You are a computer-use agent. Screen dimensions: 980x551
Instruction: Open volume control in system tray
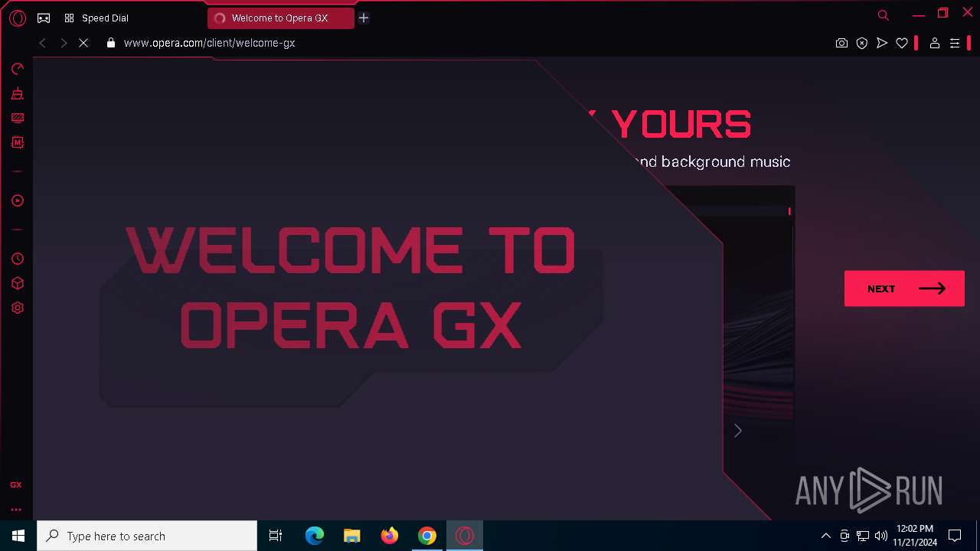[881, 536]
